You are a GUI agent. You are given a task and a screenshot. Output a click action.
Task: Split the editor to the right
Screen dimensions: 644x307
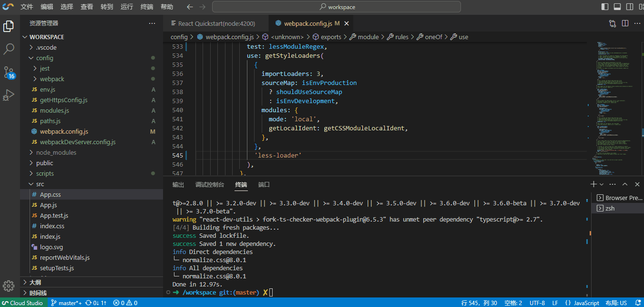click(x=625, y=23)
